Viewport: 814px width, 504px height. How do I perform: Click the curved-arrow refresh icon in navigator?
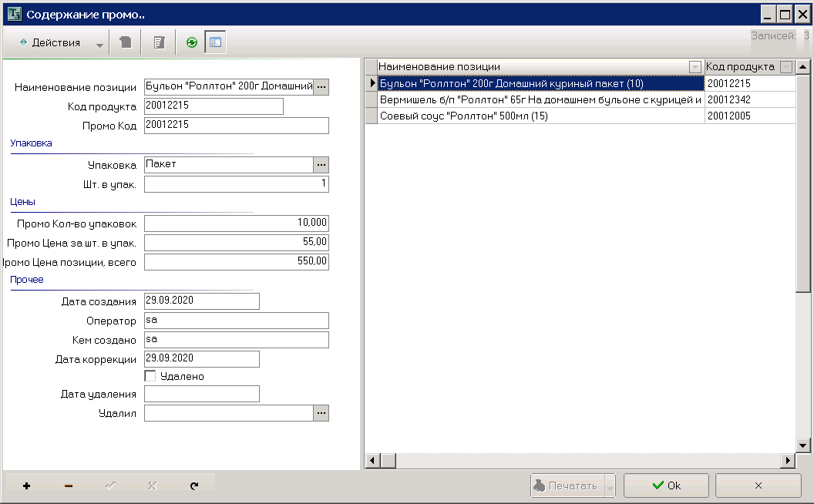click(194, 486)
